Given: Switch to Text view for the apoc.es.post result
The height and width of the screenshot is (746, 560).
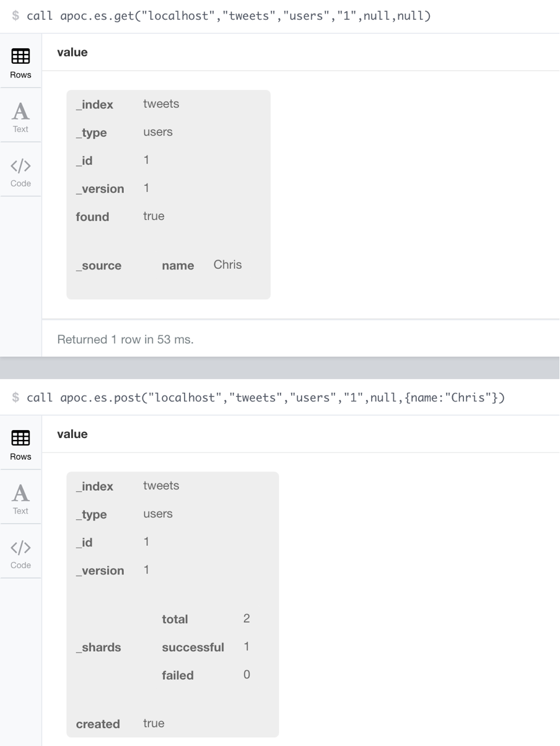Looking at the screenshot, I should [20, 499].
